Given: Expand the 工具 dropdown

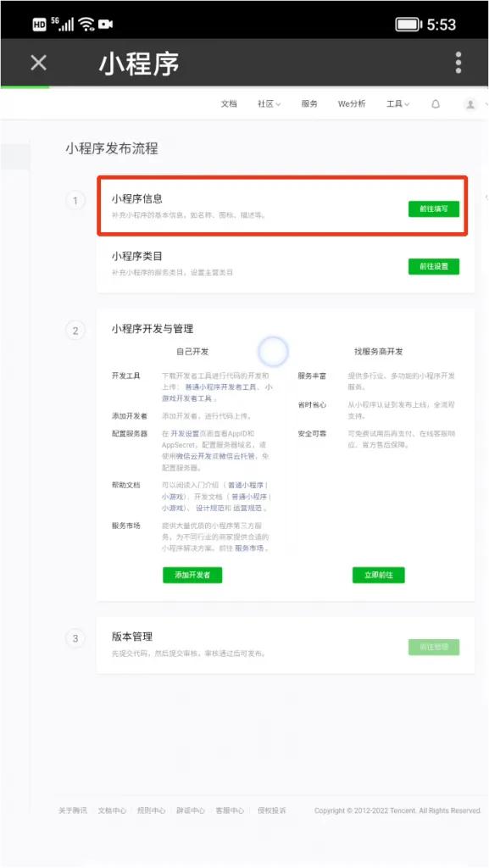Looking at the screenshot, I should 397,103.
